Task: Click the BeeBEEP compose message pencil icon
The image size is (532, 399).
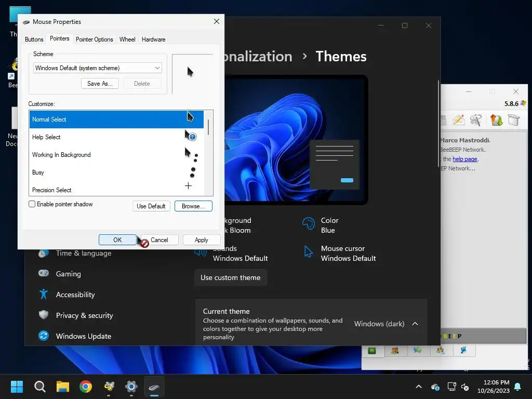Action: (x=458, y=119)
